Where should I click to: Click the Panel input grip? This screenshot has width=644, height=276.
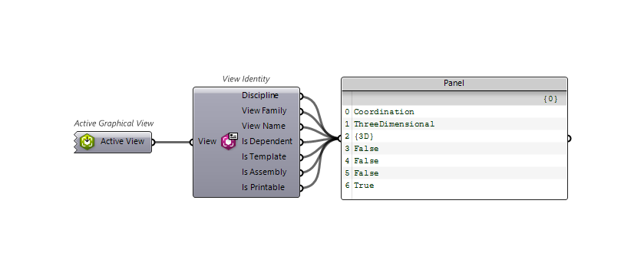click(340, 139)
